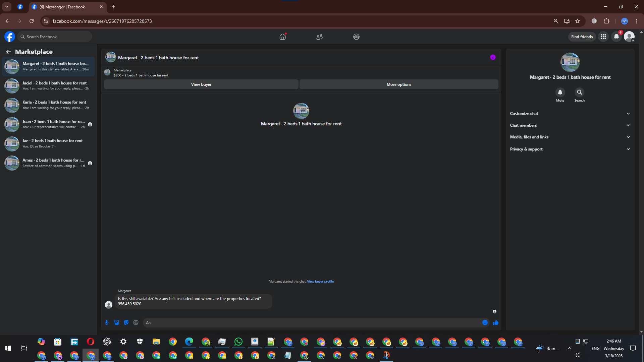Expand the Chat members section
Viewport: 644px width, 362px height.
tap(570, 125)
